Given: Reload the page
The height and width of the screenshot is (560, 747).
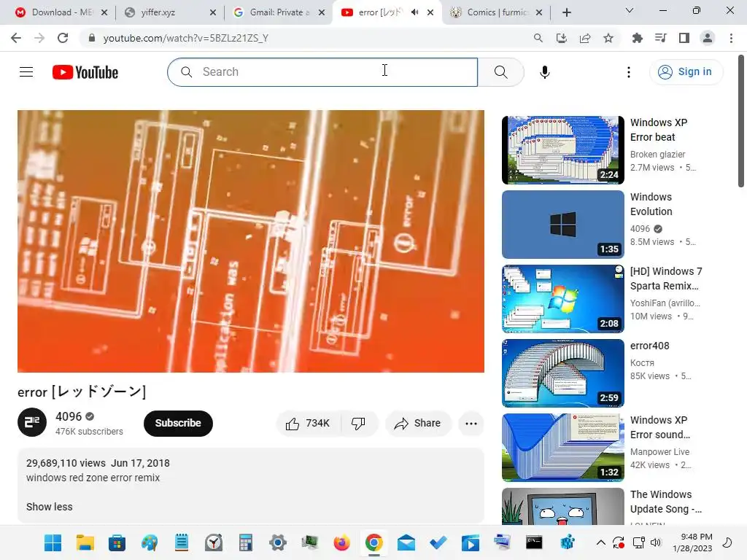Looking at the screenshot, I should [63, 38].
